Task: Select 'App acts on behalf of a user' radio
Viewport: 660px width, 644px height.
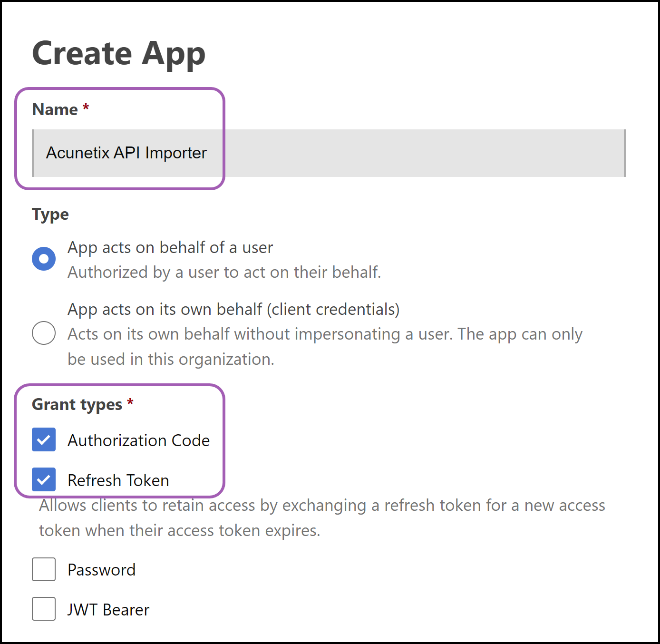Action: (x=44, y=259)
